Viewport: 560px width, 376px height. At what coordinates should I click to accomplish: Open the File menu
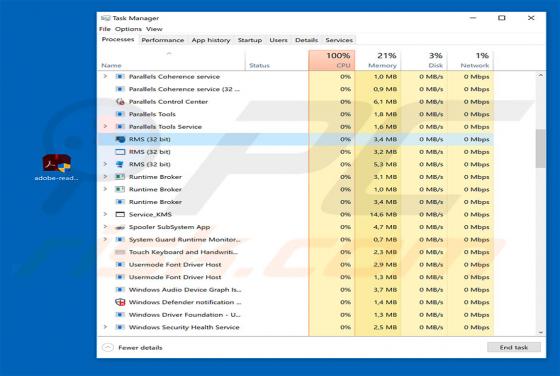coord(105,29)
